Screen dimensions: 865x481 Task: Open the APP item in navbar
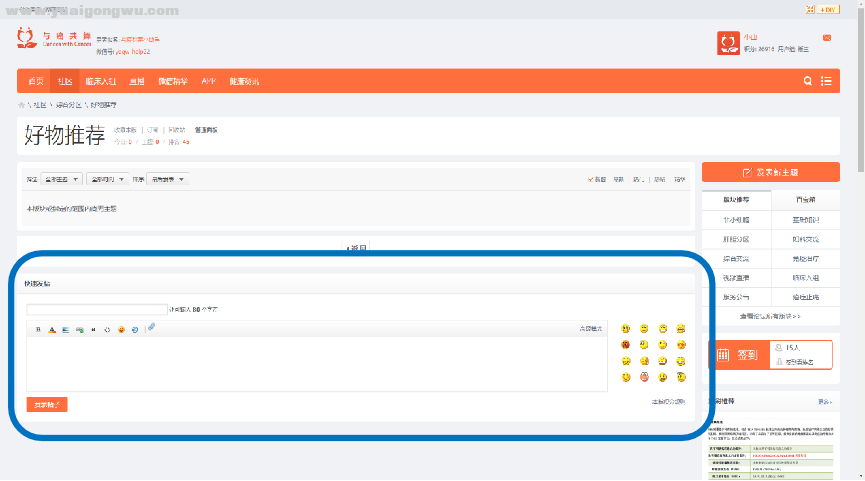[x=208, y=81]
